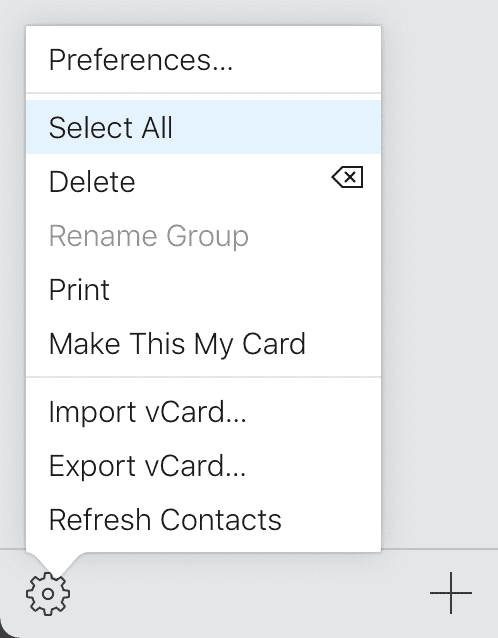Choose Select All in the popup menu
Screen dimensions: 498x638
click(203, 127)
